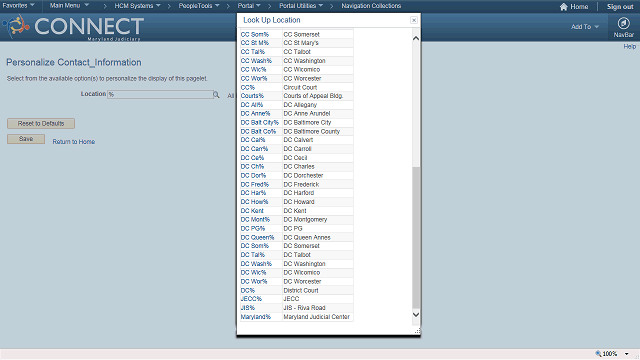Click the zoom level magnifier icon
This screenshot has height=360, width=640.
tap(598, 353)
